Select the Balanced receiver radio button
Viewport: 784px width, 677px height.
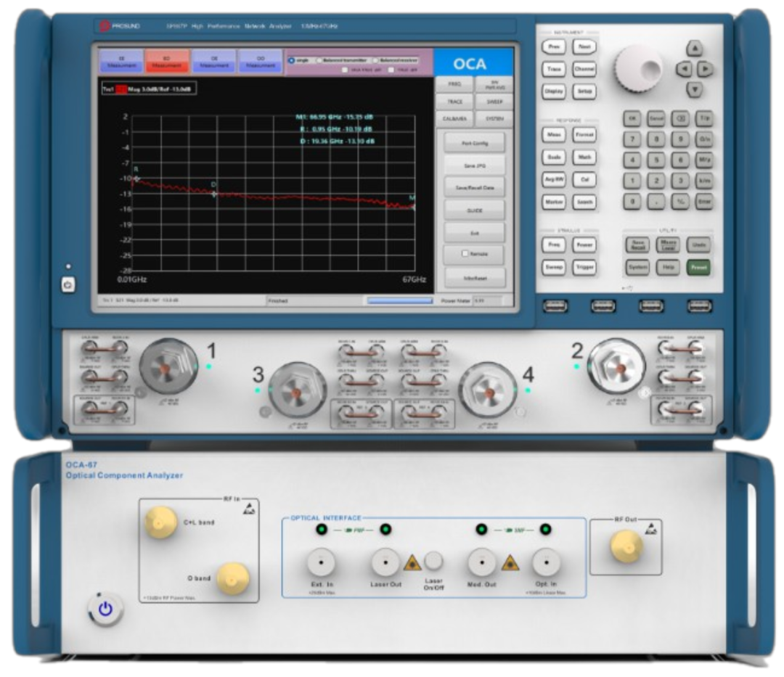(x=376, y=60)
